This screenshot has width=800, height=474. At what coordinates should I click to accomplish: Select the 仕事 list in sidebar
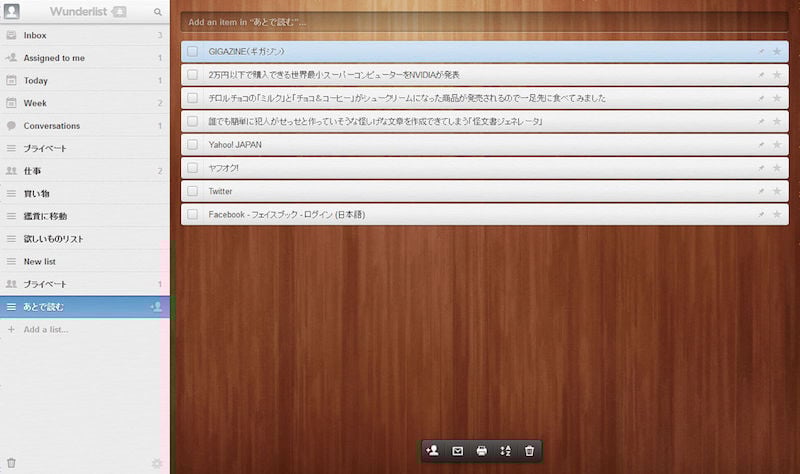click(32, 171)
